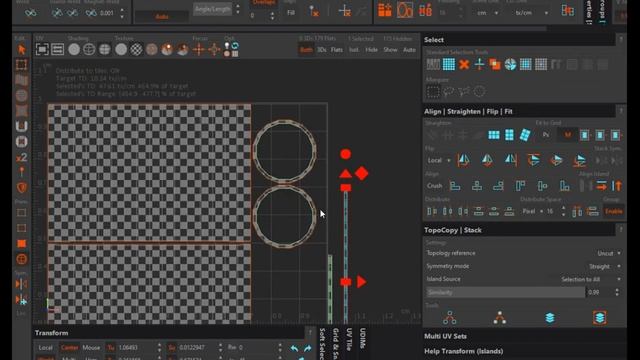Click the first distribute horizontally icon
The height and width of the screenshot is (360, 640).
432,211
